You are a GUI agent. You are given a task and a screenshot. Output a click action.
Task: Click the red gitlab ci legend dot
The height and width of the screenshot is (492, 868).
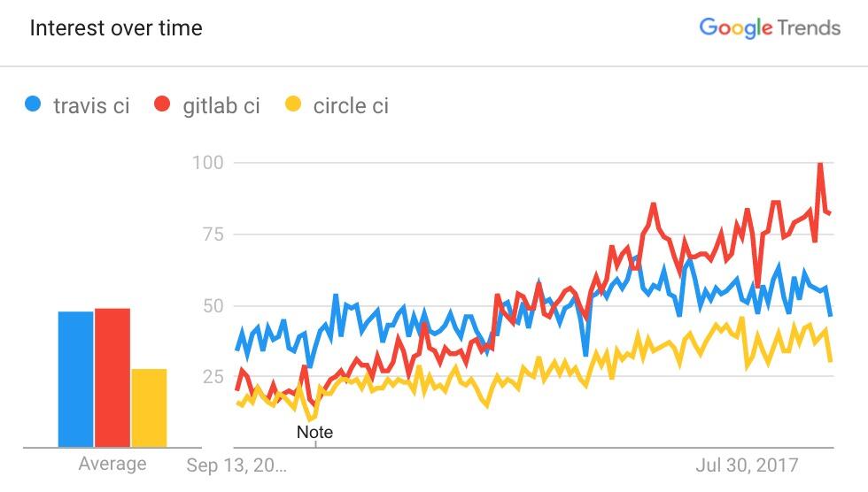coord(162,105)
